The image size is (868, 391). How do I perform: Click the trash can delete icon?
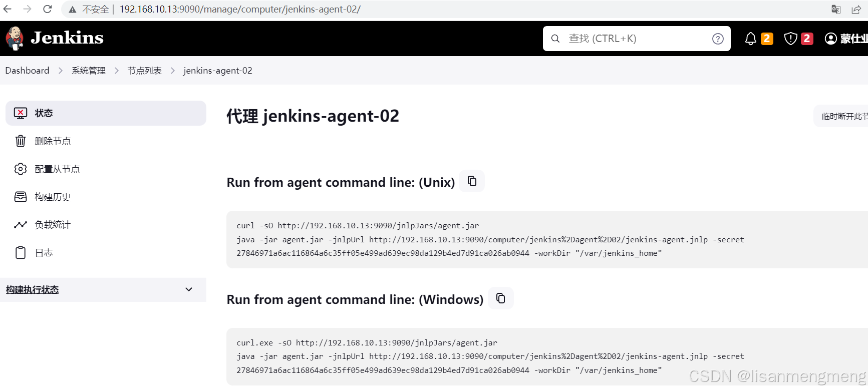(x=21, y=141)
